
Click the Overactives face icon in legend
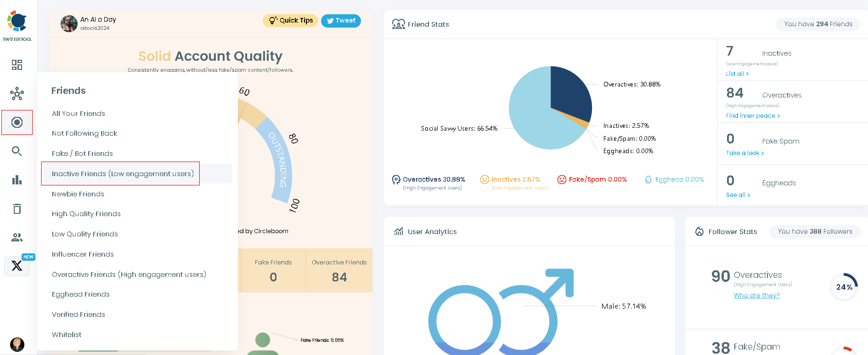point(396,180)
